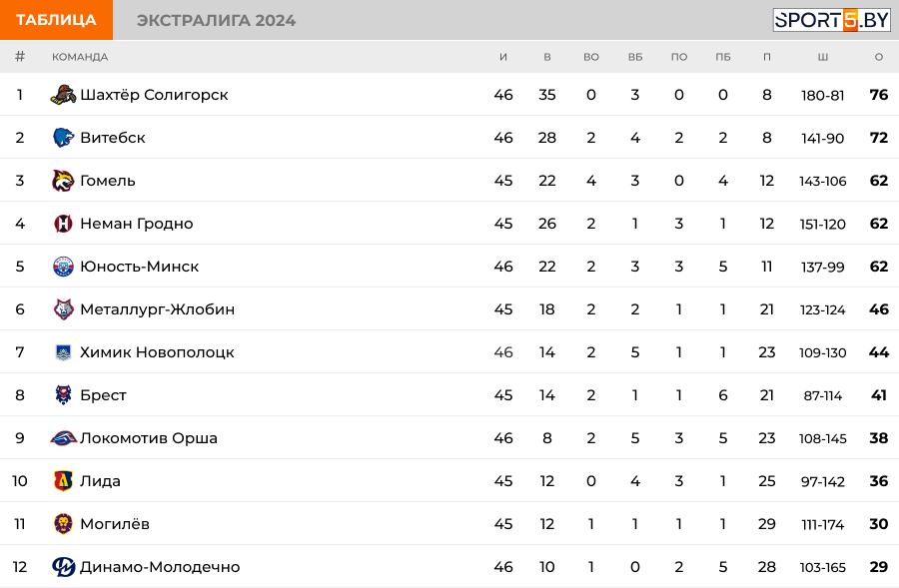The image size is (899, 588).
Task: Sort by the О points column header
Action: tap(878, 57)
